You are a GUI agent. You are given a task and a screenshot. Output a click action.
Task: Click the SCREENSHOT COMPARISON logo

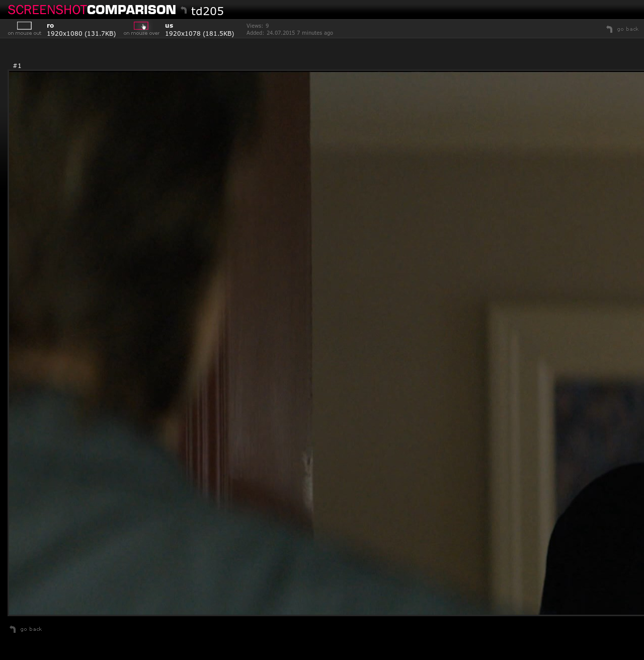tap(92, 10)
